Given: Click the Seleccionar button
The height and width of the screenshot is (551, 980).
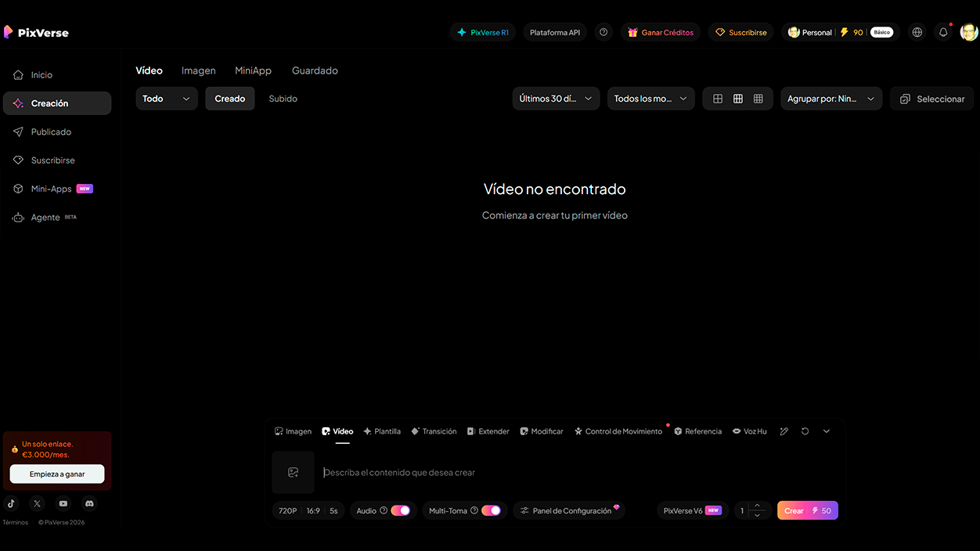Looking at the screenshot, I should pyautogui.click(x=932, y=99).
